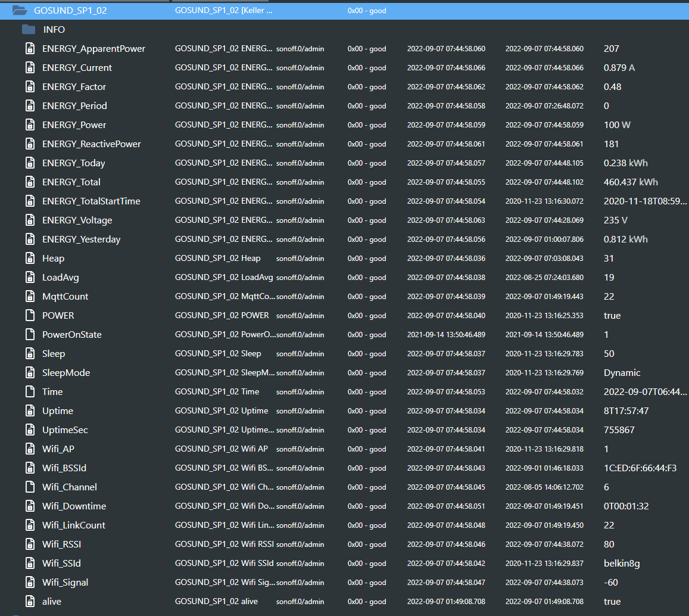Select the PowerOnState tree entry
689x616 pixels.
[72, 334]
